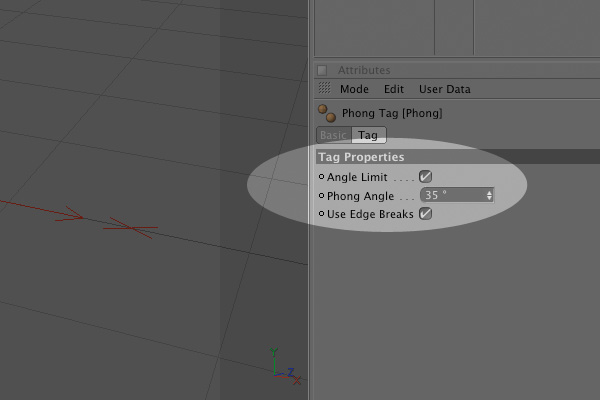Open the Edit menu in Attributes
The image size is (600, 400).
point(394,89)
